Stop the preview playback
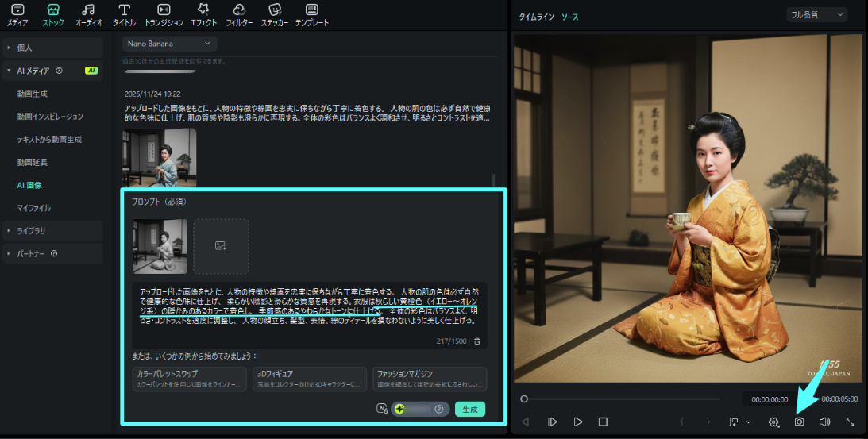The width and height of the screenshot is (868, 439). pos(603,422)
